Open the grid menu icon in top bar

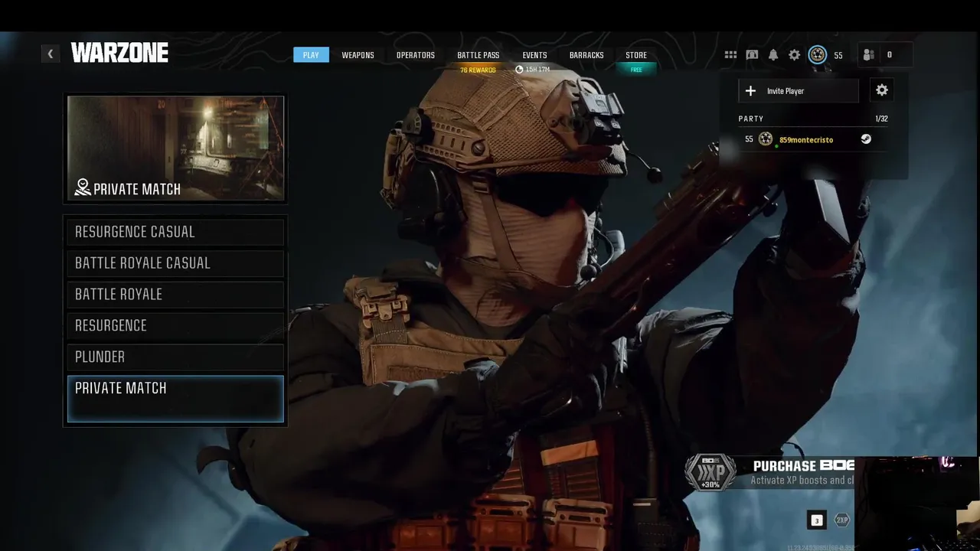coord(730,55)
